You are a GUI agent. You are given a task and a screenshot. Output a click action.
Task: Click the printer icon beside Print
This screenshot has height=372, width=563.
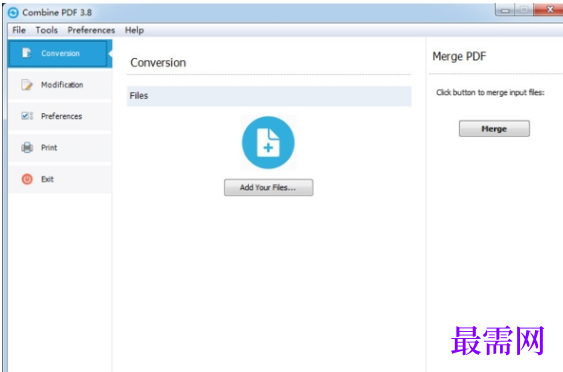click(x=27, y=147)
